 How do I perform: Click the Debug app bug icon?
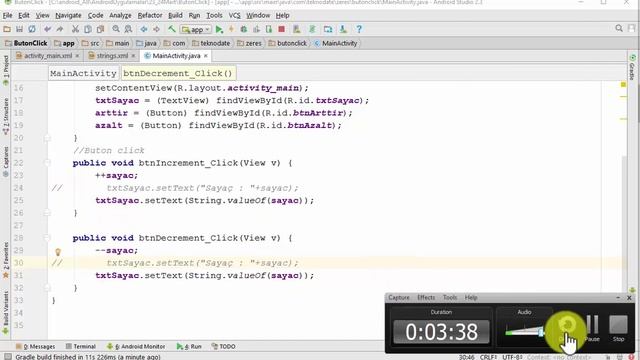point(244,29)
